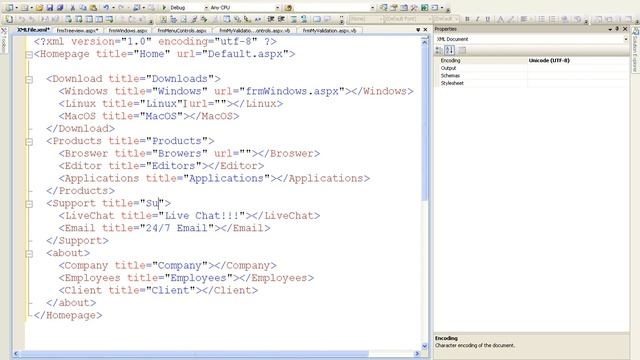This screenshot has height=360, width=640.
Task: Open the Toolbox side tab icon
Action: 4,31
